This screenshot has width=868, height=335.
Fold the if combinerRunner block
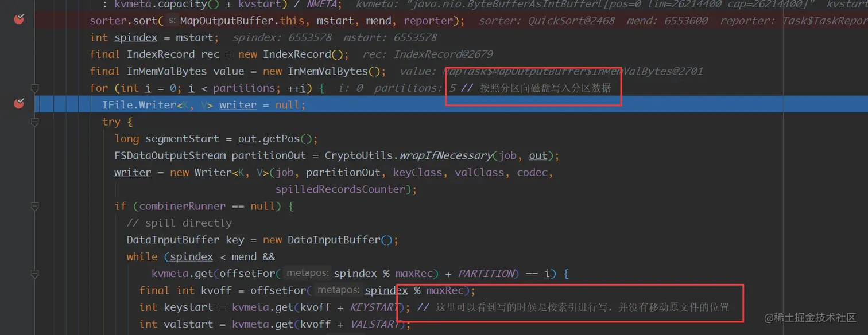[34, 206]
